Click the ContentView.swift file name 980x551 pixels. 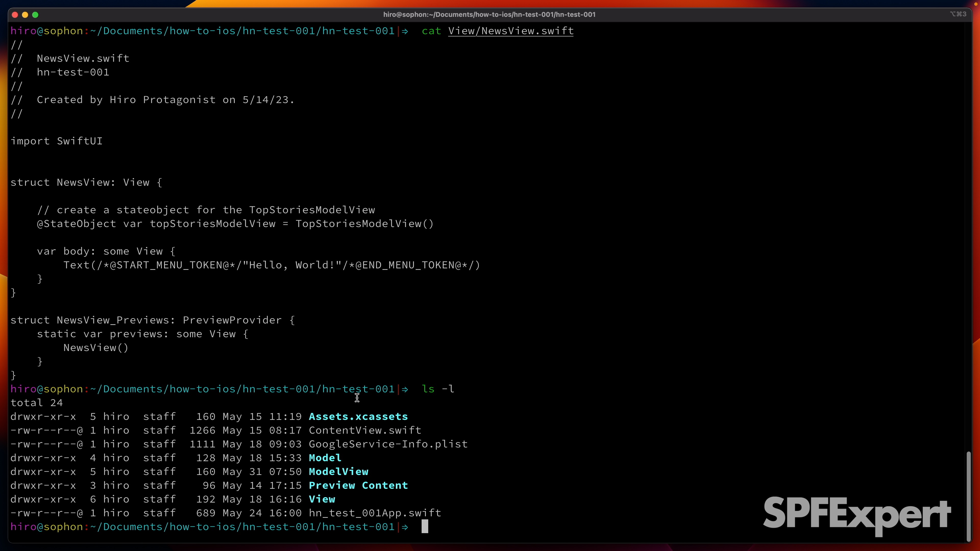click(365, 430)
